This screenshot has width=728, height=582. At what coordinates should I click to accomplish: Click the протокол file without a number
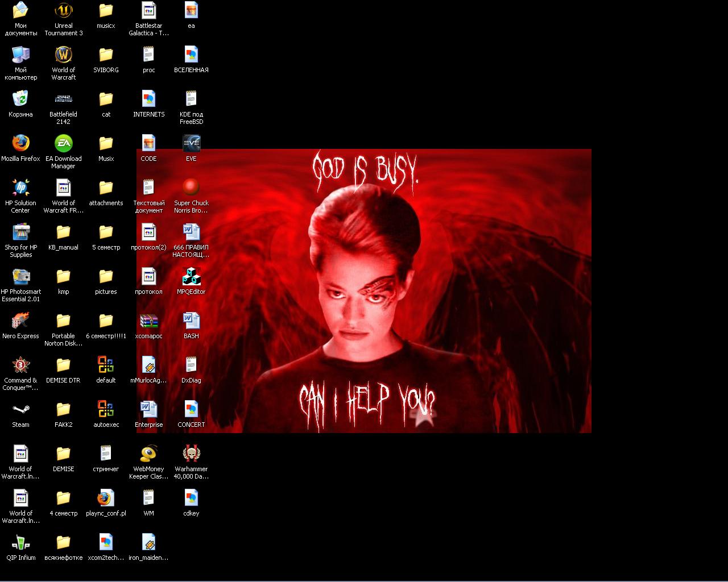click(148, 276)
